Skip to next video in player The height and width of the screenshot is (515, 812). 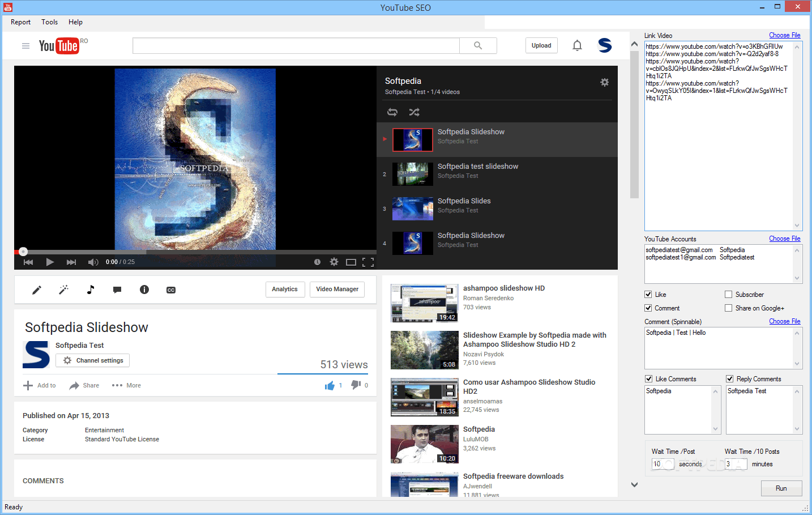point(71,262)
